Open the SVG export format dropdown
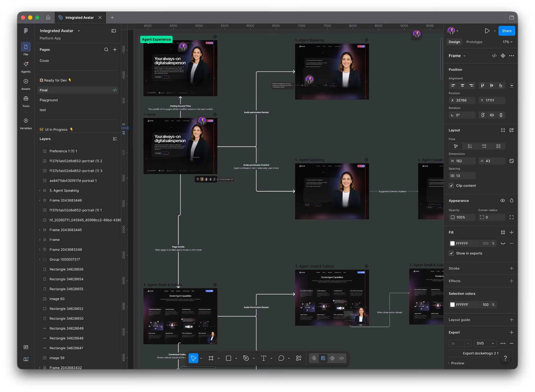Image resolution: width=535 pixels, height=392 pixels. coord(485,343)
